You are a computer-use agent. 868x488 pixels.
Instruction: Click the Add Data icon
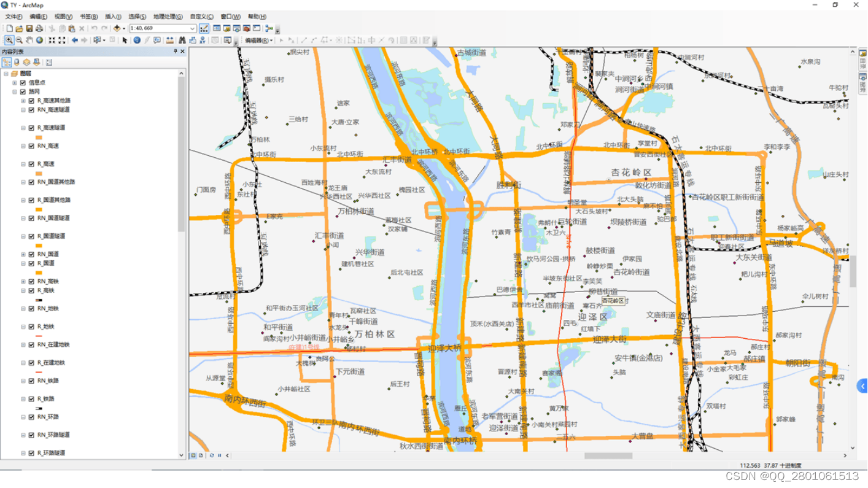point(117,28)
